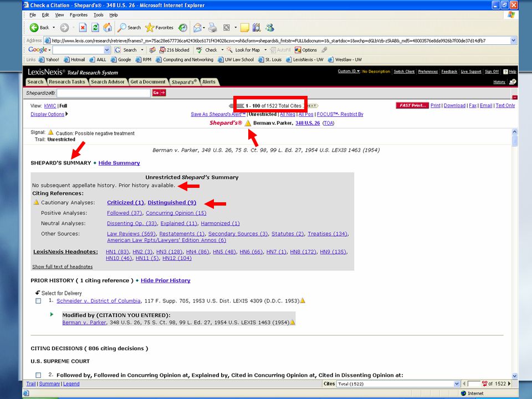Click the Google toolbar search input box
532x399 pixels.
(78, 50)
